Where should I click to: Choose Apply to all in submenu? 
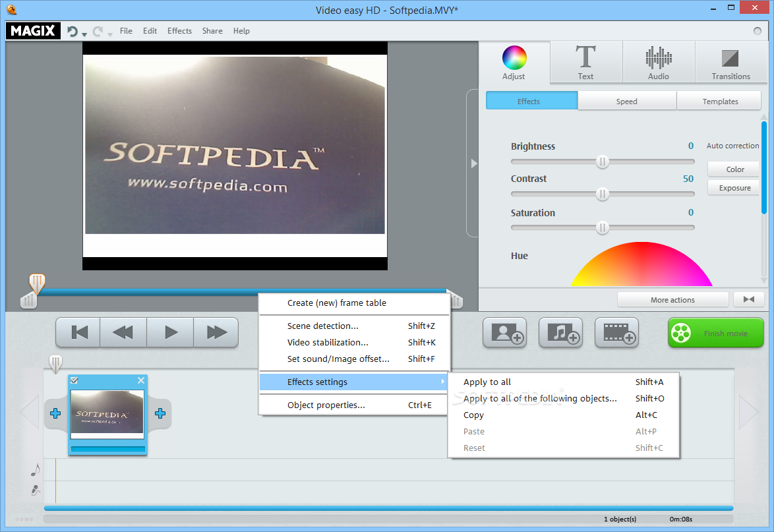pyautogui.click(x=563, y=382)
